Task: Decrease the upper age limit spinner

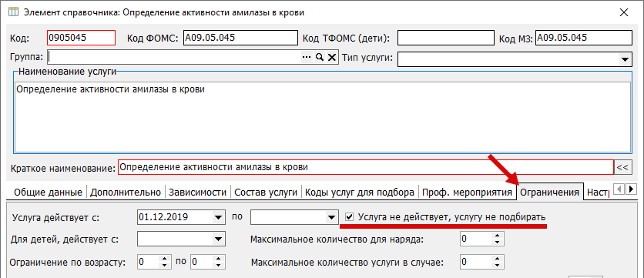Action: tap(220, 265)
